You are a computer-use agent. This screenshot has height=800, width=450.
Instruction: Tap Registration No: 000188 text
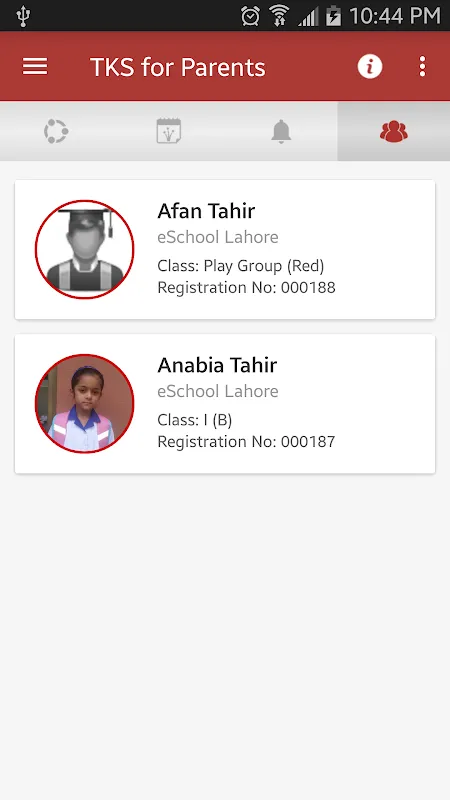[x=246, y=288]
